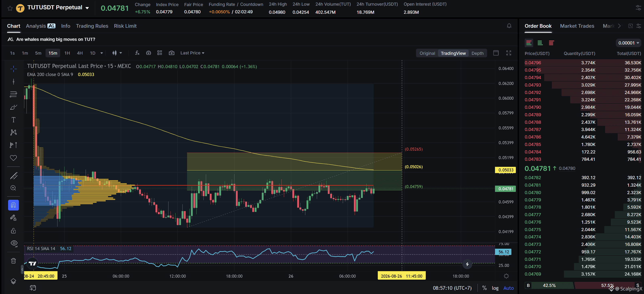Select the trend line drawing tool

coord(14,81)
